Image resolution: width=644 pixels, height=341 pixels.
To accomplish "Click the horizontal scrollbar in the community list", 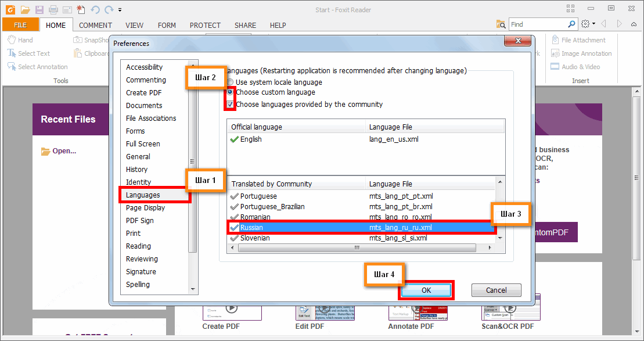I will 357,247.
